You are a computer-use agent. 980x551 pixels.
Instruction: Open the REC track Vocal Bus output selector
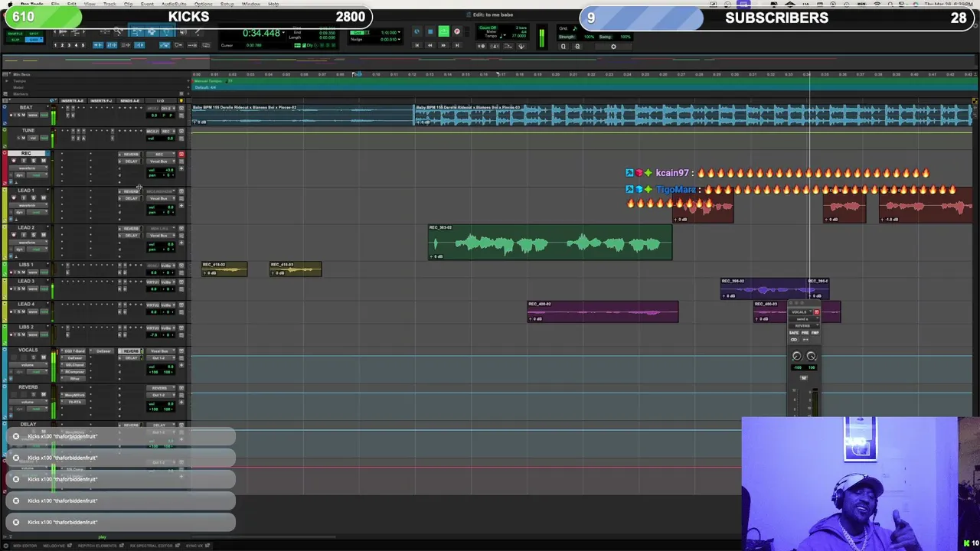tap(160, 161)
